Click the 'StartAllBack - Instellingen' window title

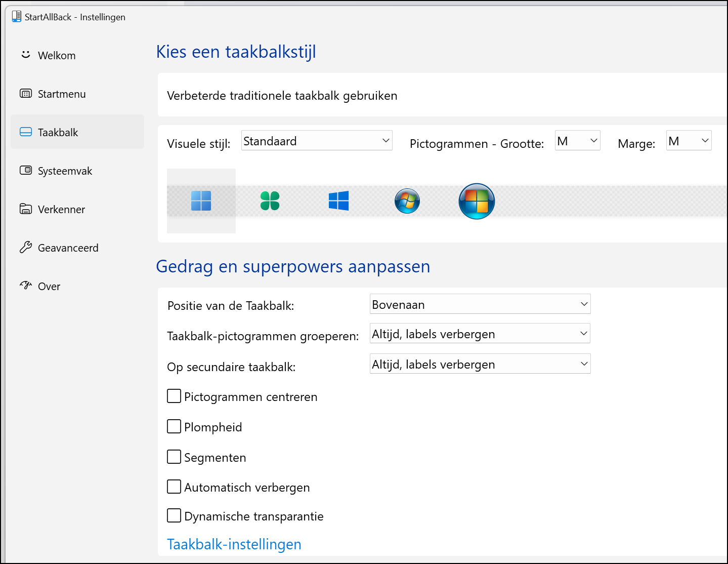(75, 17)
